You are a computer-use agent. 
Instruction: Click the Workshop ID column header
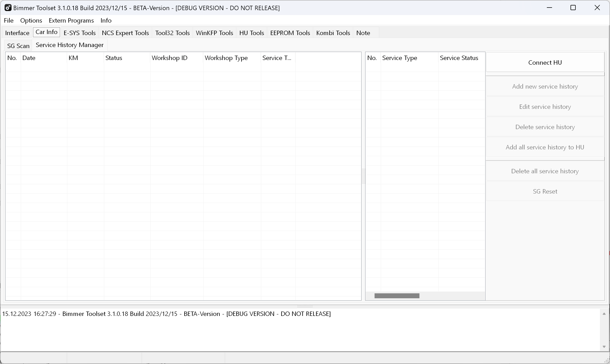177,58
